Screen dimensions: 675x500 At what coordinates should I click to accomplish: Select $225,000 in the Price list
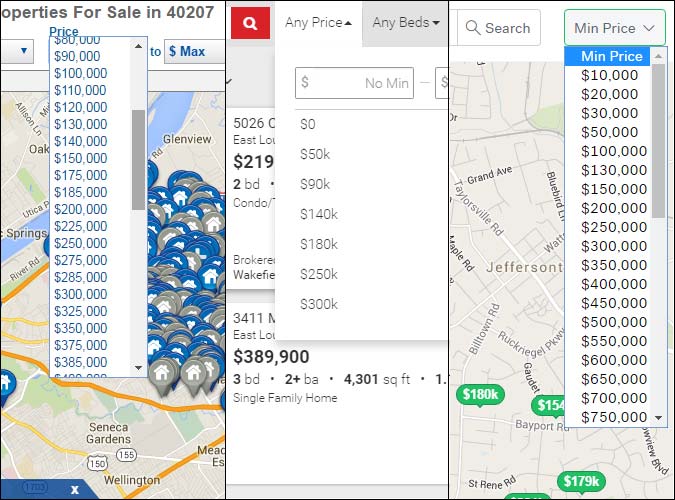pos(81,226)
